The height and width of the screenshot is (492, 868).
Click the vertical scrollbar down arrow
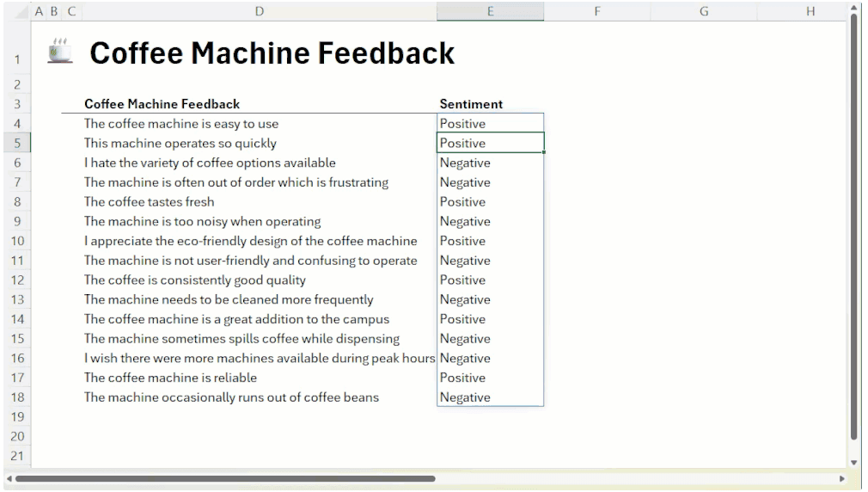pyautogui.click(x=854, y=462)
